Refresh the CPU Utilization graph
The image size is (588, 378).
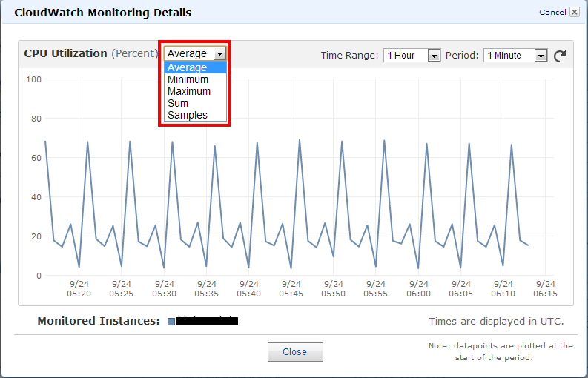(x=560, y=56)
